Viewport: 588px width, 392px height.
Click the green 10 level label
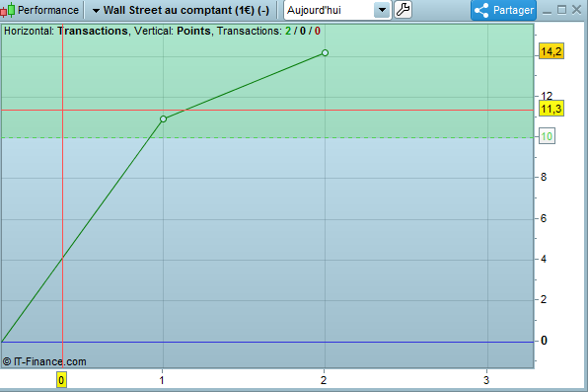547,136
